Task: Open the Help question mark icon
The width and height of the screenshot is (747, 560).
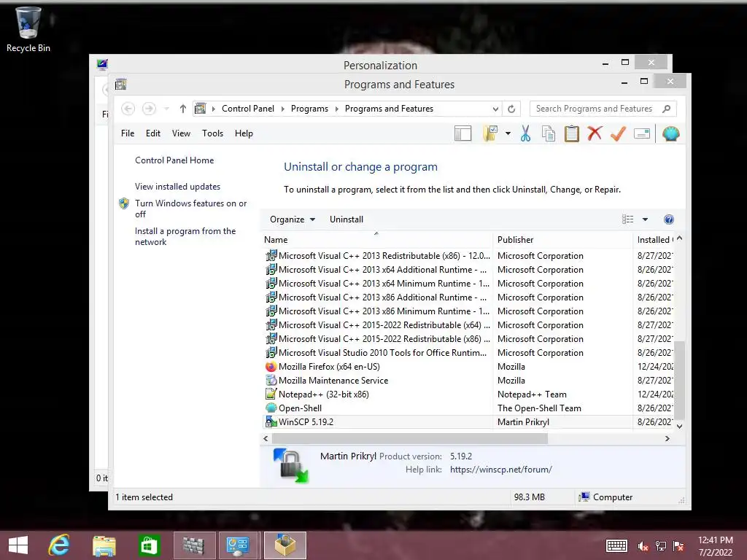Action: (x=669, y=219)
